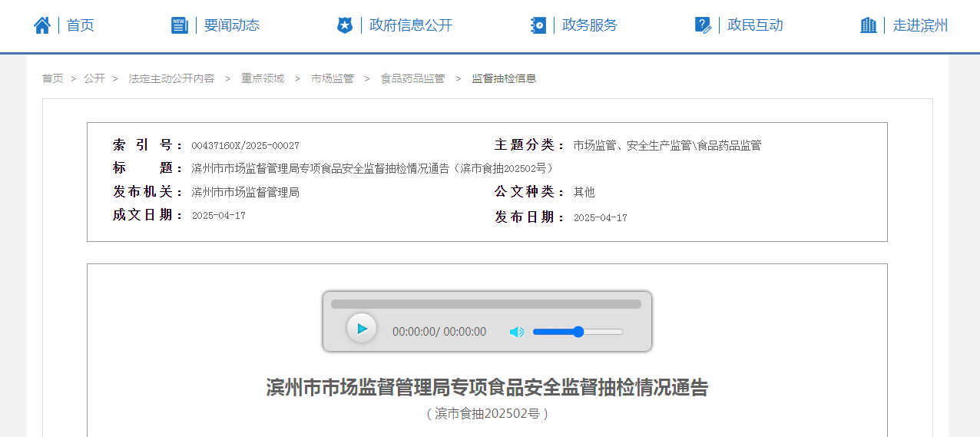Click the 00:00:00/ 00:00:00 time display
Image resolution: width=980 pixels, height=437 pixels.
[x=439, y=332]
